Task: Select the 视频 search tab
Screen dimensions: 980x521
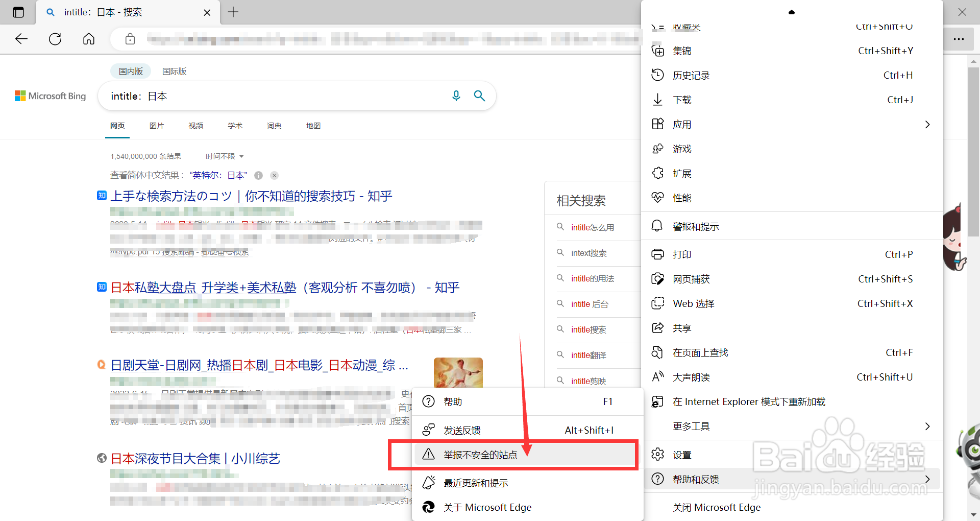Action: 196,126
